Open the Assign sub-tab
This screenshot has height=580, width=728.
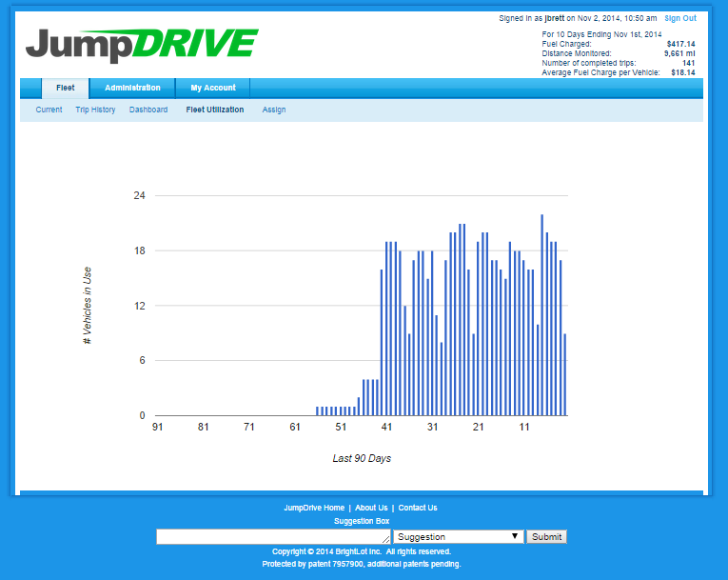coord(274,110)
